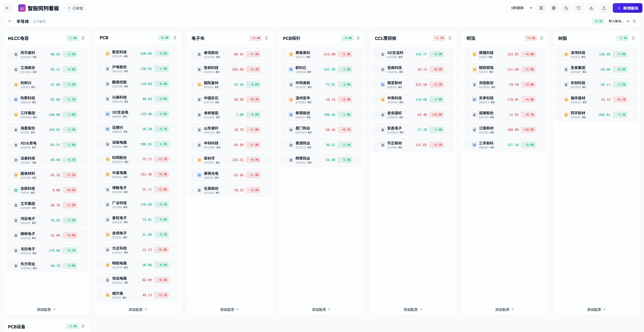Expand 添加股票 under 电子布 board
This screenshot has height=332, width=644.
click(x=230, y=310)
